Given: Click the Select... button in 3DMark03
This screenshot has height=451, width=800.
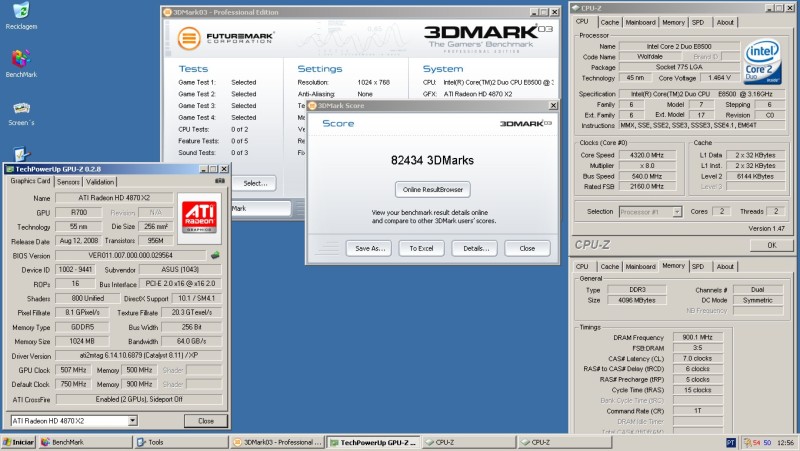Looking at the screenshot, I should tap(255, 183).
